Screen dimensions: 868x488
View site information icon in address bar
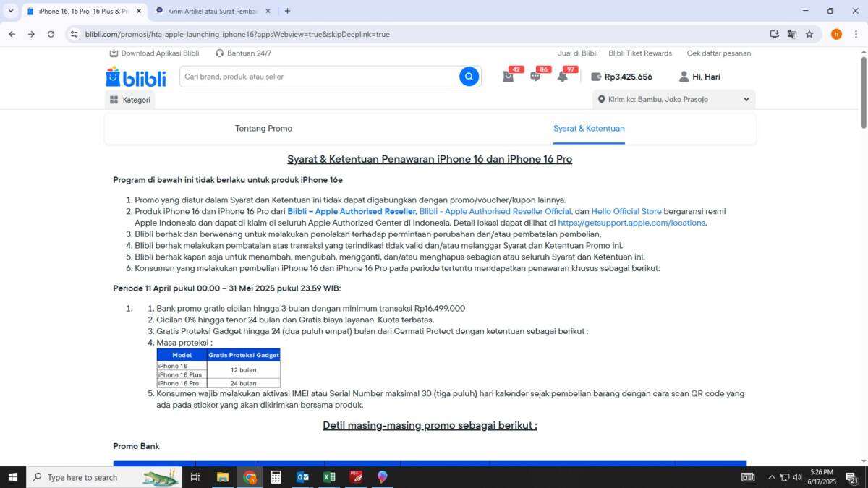point(74,34)
